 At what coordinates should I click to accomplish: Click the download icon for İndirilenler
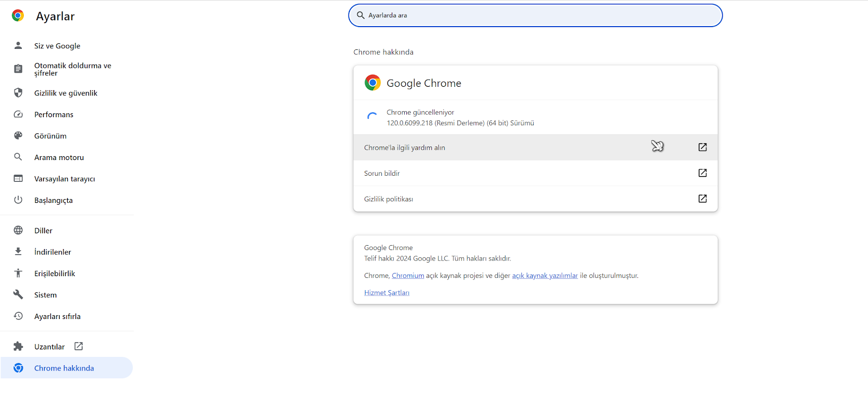(x=18, y=252)
